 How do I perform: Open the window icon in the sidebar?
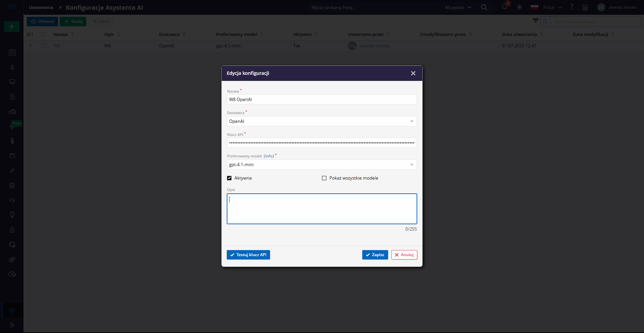[12, 156]
